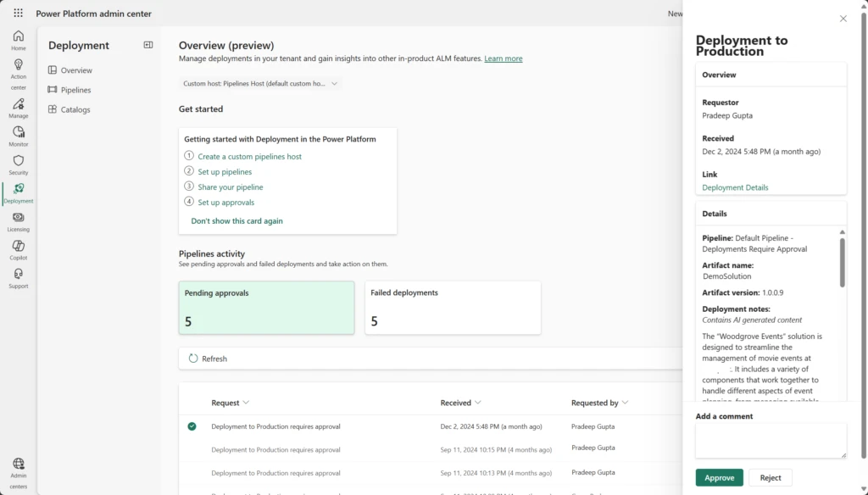Expand the Custom host dropdown

click(x=261, y=84)
